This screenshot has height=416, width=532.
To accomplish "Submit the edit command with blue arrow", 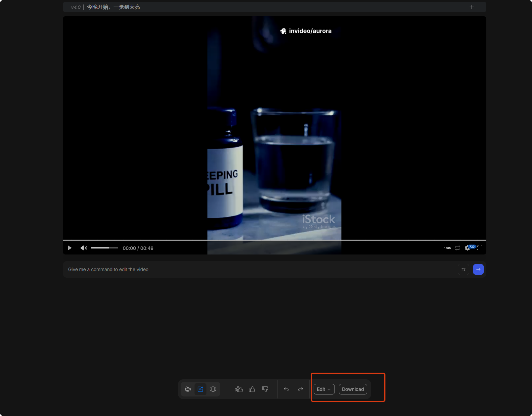I will pos(478,269).
